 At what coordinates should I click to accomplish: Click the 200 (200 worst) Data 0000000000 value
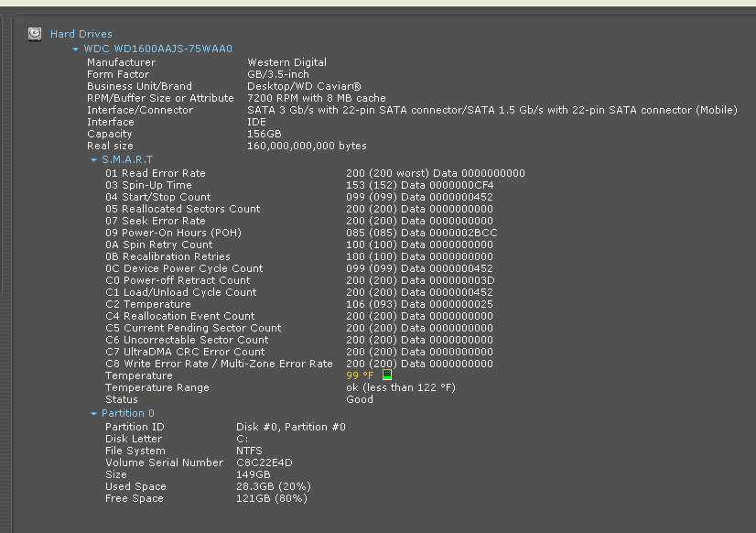point(436,173)
